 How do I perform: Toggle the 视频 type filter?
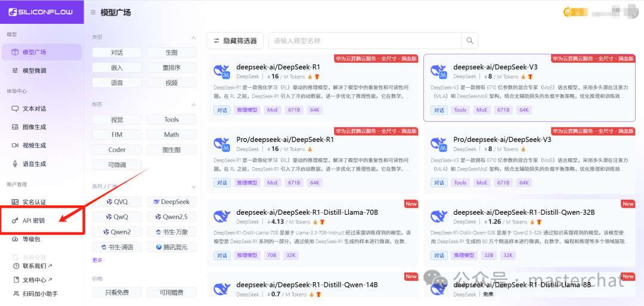[171, 82]
